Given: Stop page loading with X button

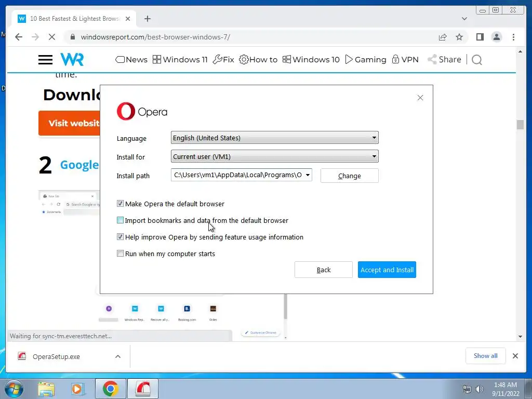Looking at the screenshot, I should [x=52, y=37].
